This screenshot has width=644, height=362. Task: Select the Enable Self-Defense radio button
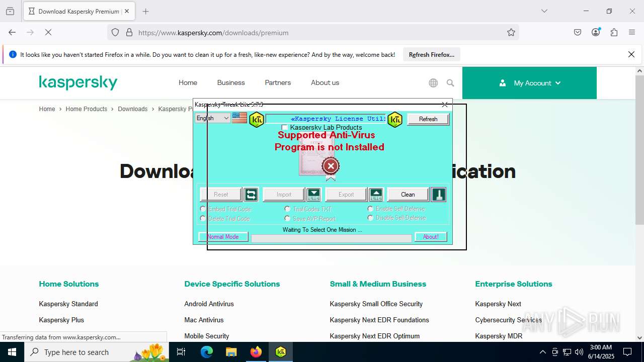coord(370,209)
